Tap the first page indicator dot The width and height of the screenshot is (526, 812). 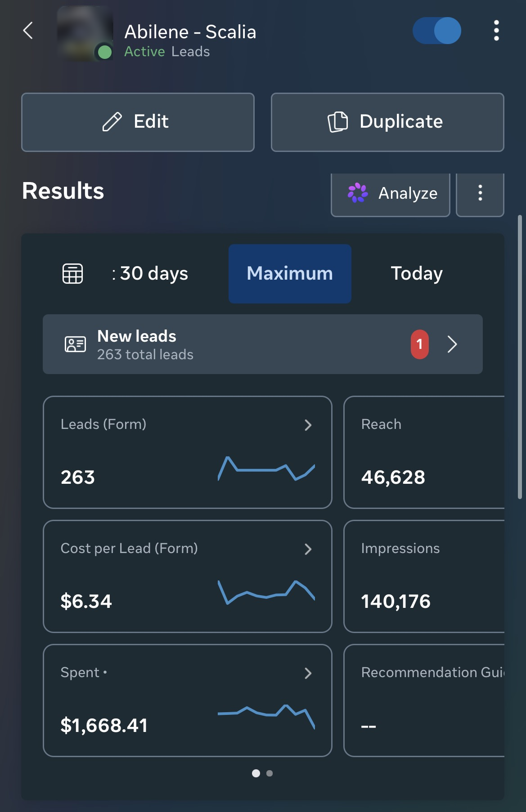[256, 773]
